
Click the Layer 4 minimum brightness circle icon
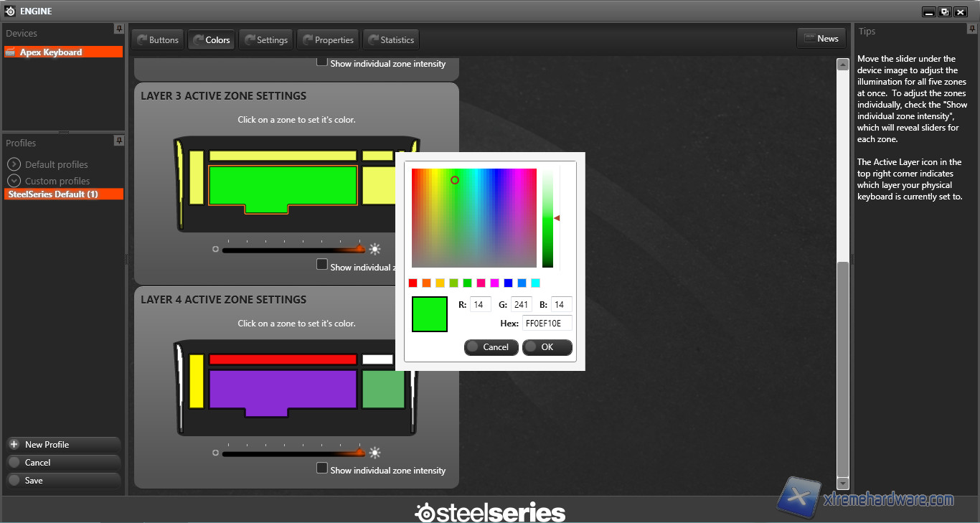(x=215, y=453)
